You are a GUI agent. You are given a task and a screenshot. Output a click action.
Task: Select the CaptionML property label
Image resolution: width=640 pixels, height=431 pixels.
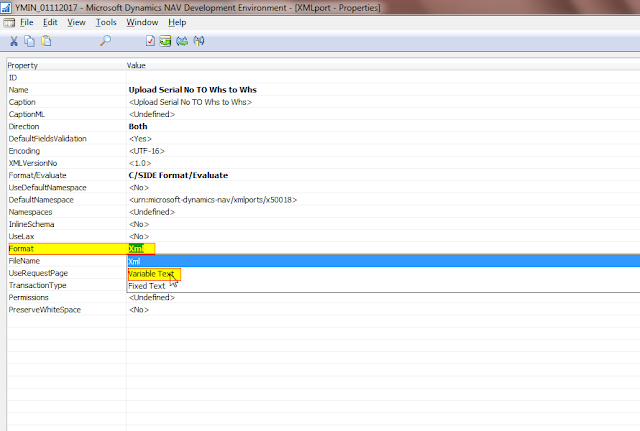(27, 114)
